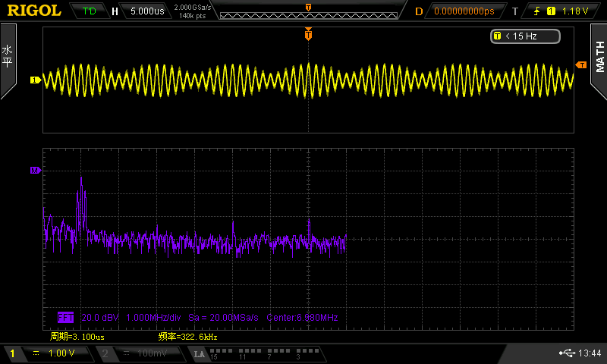Click the purple math waveform marker
Viewport: 607px width, 364px height.
pyautogui.click(x=34, y=171)
